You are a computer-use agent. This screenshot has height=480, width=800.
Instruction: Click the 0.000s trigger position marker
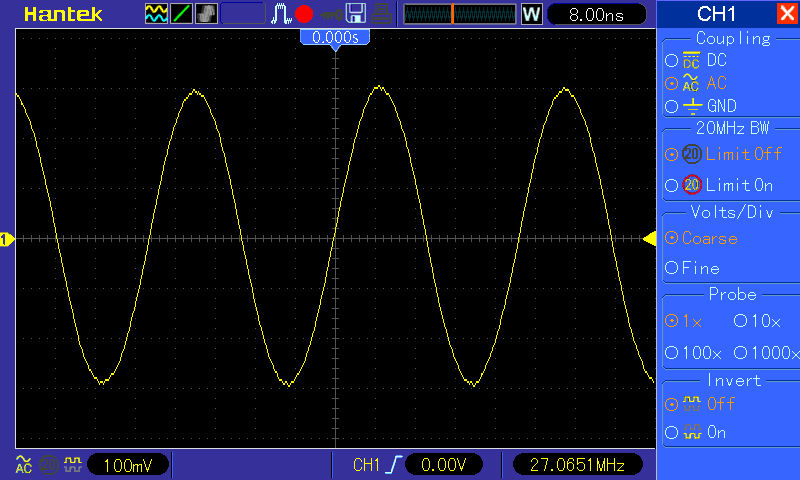(x=335, y=37)
